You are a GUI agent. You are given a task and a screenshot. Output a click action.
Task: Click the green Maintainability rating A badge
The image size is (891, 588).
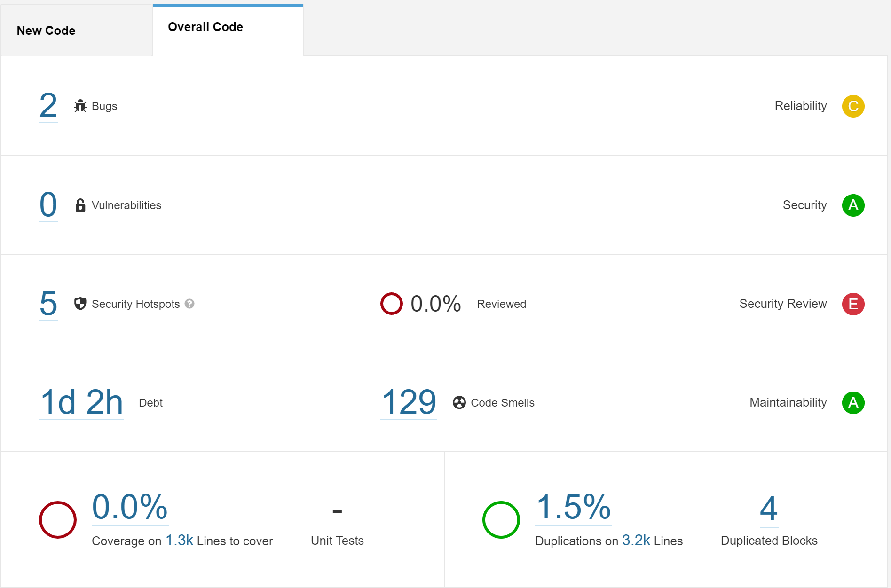point(853,402)
